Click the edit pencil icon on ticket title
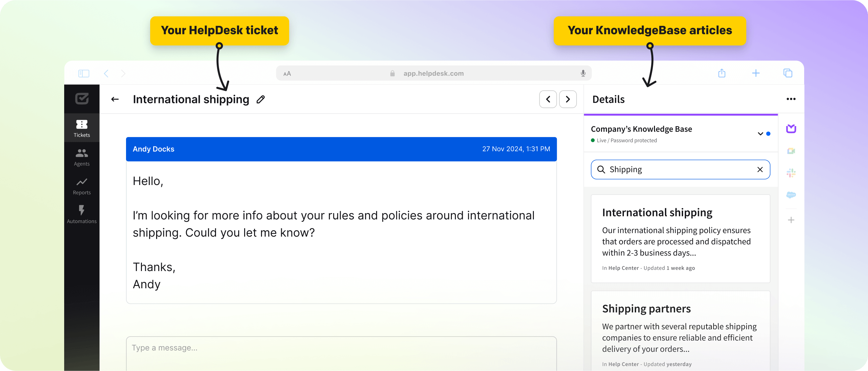 [x=262, y=100]
